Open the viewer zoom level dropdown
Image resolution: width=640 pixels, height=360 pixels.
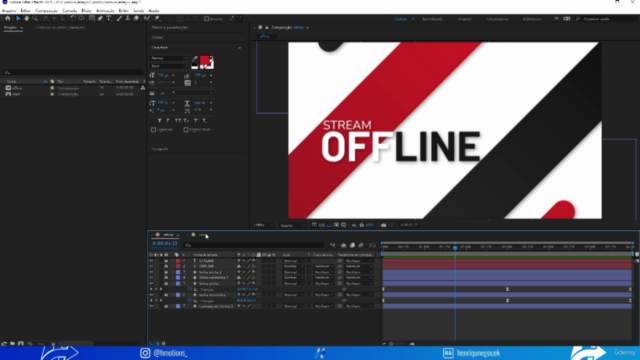pyautogui.click(x=263, y=225)
